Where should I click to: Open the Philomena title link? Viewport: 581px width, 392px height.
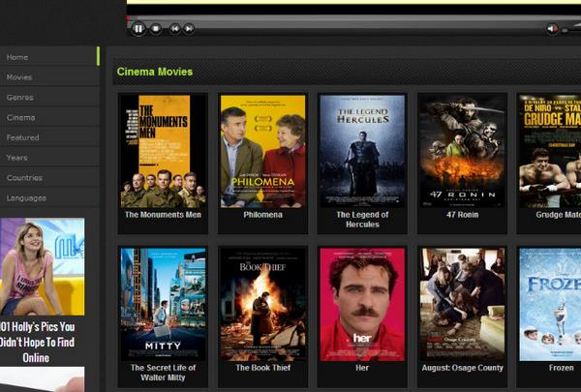[x=262, y=215]
